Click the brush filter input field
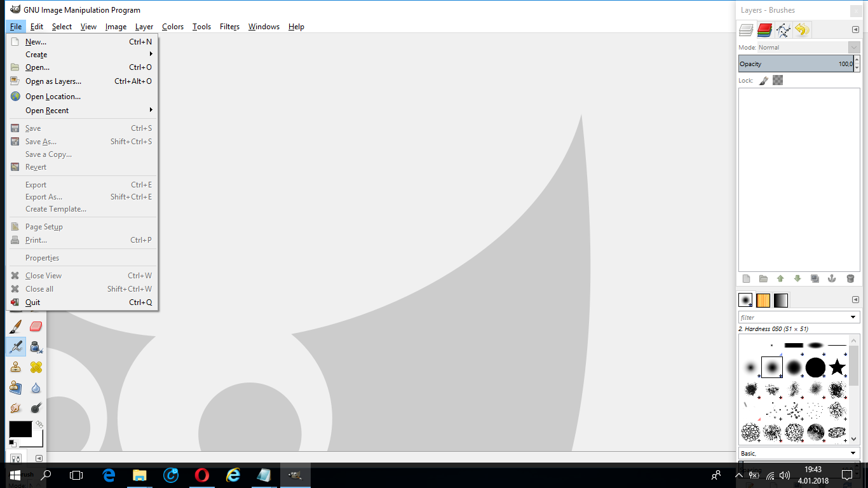Image resolution: width=868 pixels, height=488 pixels. (793, 317)
